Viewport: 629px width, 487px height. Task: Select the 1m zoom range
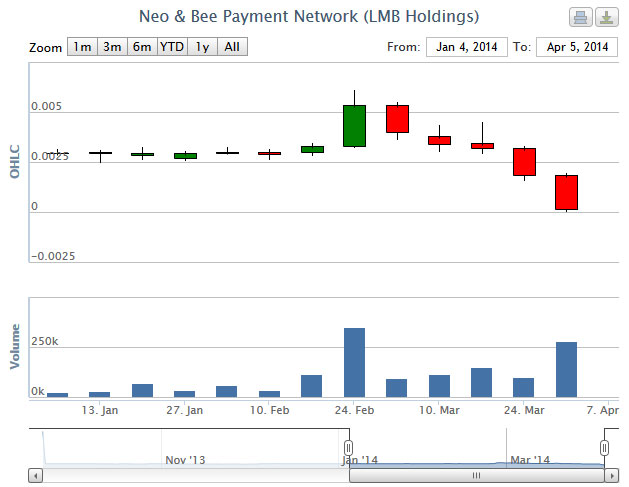point(82,47)
